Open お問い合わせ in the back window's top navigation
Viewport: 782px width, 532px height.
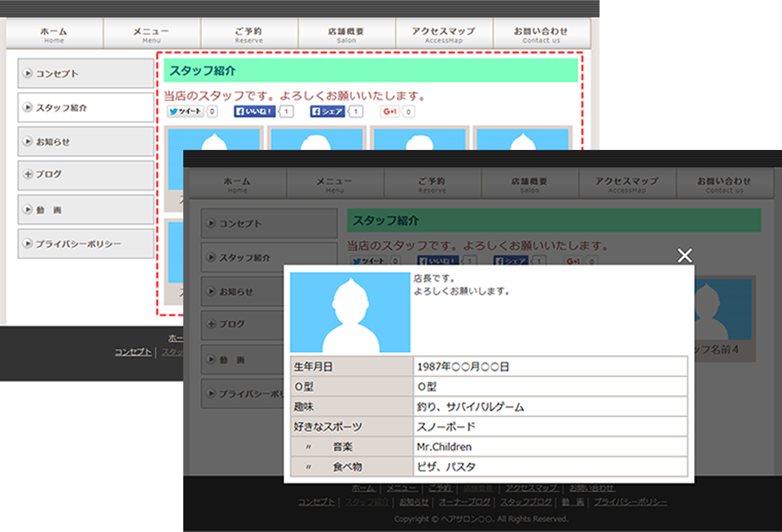click(542, 34)
